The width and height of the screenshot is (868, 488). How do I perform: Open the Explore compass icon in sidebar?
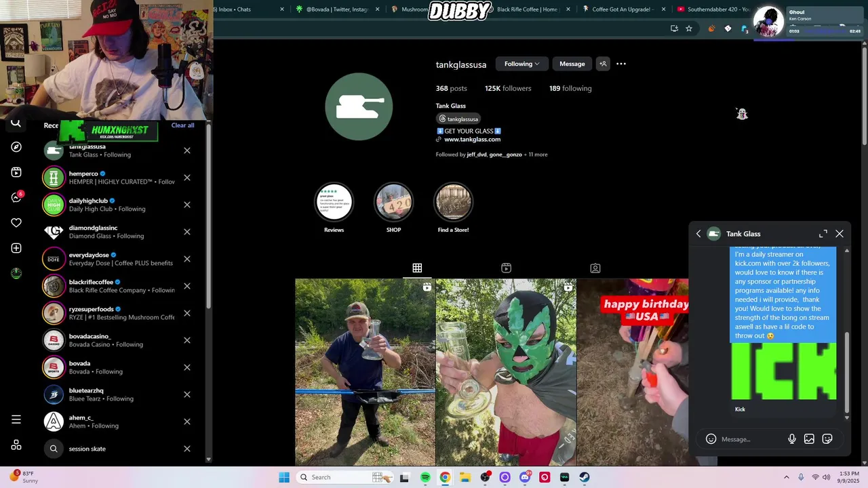click(16, 147)
